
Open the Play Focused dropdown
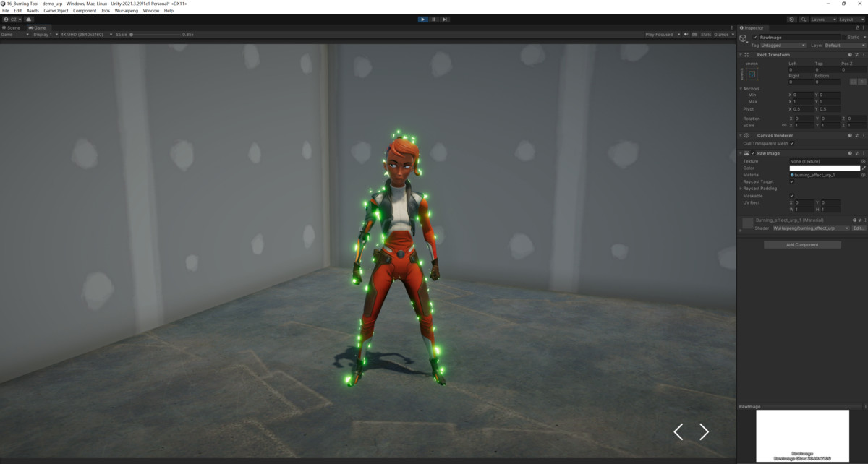[661, 34]
